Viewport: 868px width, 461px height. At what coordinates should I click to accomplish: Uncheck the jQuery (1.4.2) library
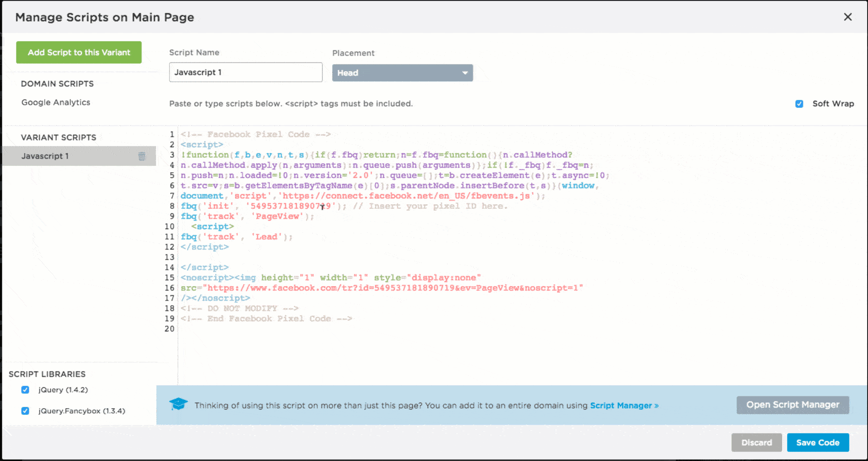(25, 390)
